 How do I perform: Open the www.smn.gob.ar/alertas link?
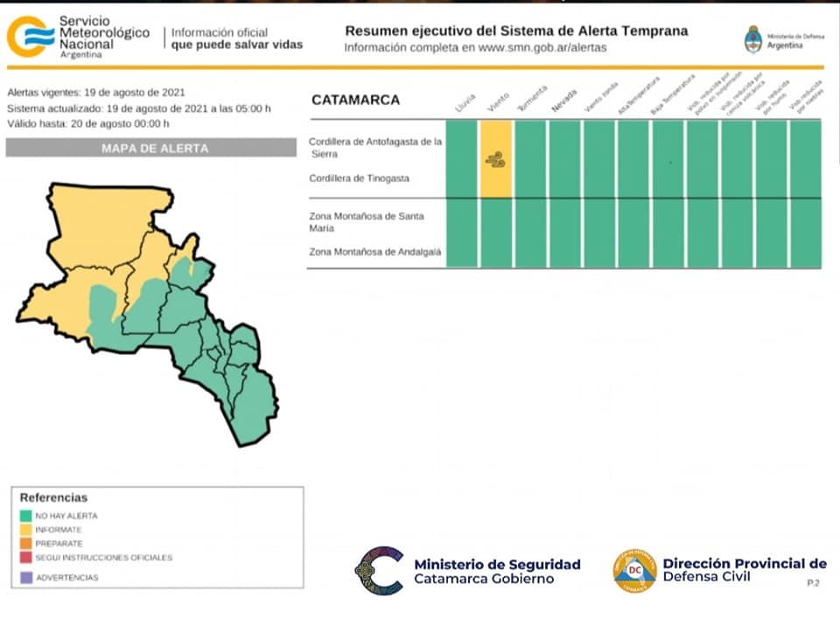coord(542,47)
